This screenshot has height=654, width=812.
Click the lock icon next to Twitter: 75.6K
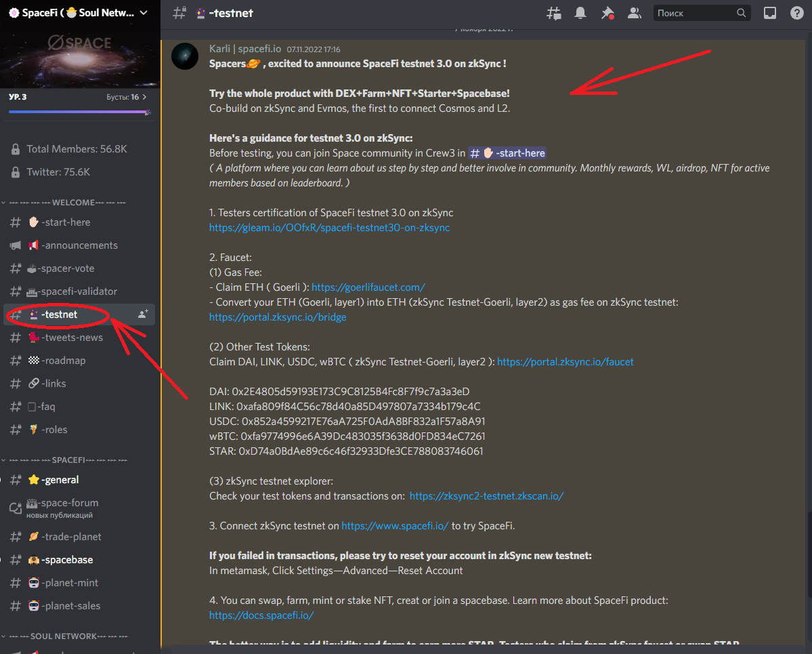point(16,172)
